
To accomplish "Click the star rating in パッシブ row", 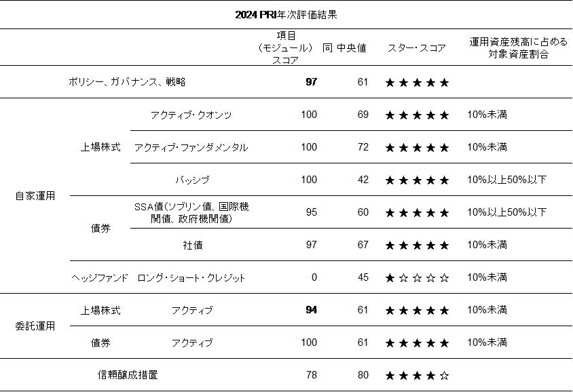I will point(417,180).
